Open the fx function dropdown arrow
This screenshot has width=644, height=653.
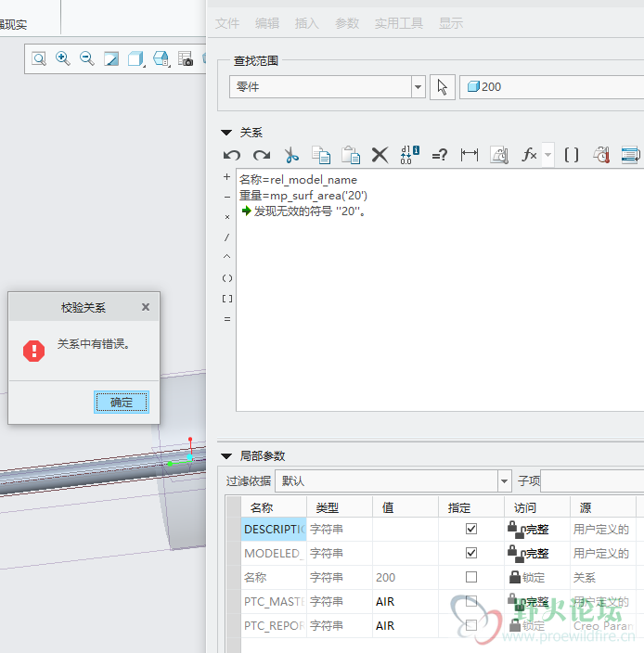pyautogui.click(x=548, y=155)
